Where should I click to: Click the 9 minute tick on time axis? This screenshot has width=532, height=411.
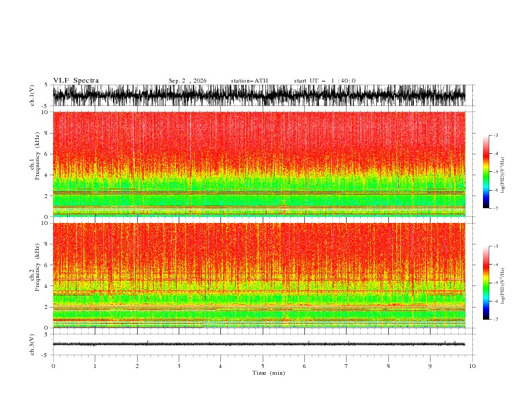click(430, 366)
